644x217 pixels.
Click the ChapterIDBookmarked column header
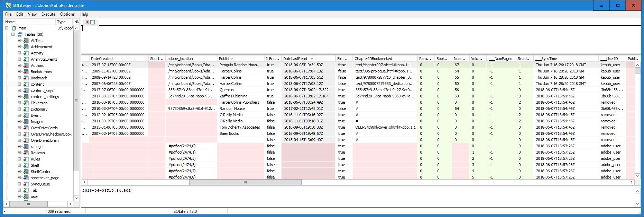[385, 59]
